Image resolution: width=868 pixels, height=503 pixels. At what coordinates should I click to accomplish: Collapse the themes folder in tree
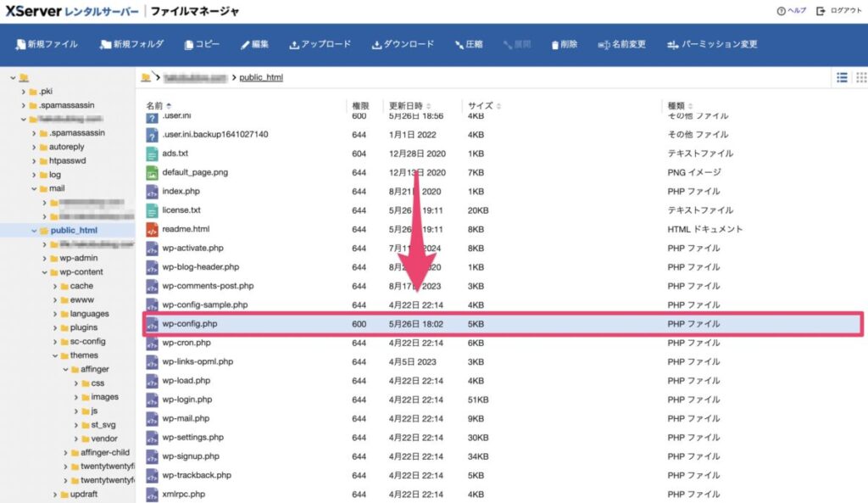coord(54,355)
